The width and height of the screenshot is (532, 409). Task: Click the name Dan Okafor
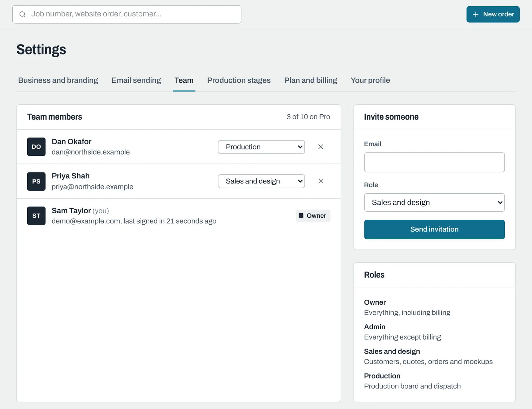pyautogui.click(x=71, y=142)
